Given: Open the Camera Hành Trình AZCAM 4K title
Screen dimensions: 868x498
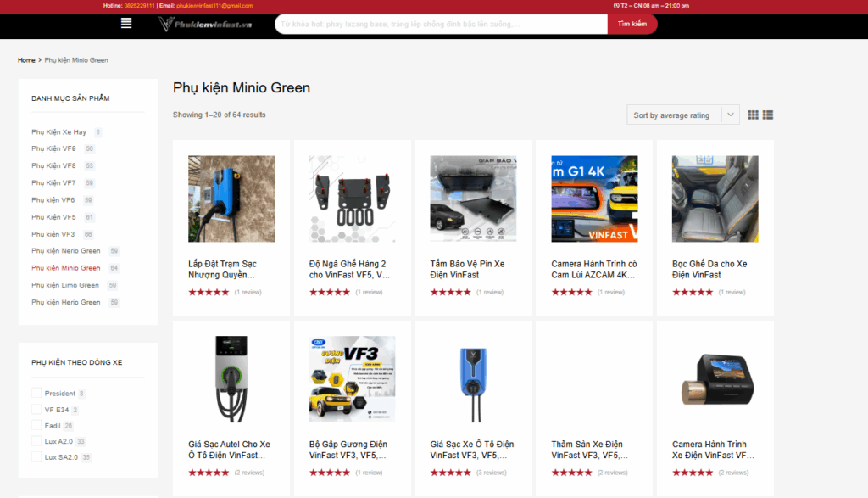Looking at the screenshot, I should coord(593,269).
